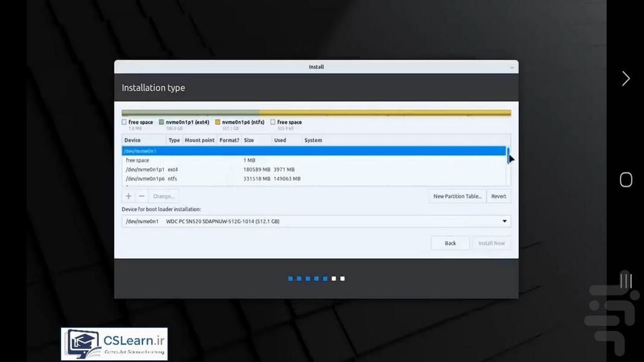
Task: Click the second free space legend box
Action: (x=273, y=122)
